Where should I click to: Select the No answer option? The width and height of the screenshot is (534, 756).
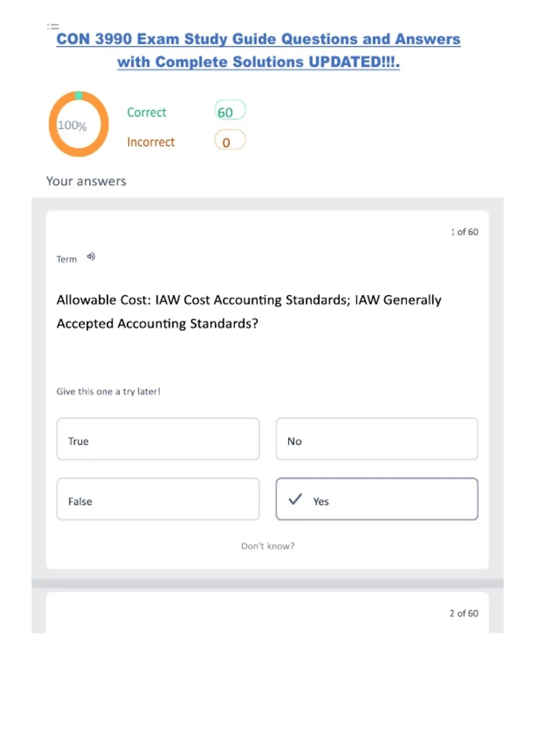[376, 439]
